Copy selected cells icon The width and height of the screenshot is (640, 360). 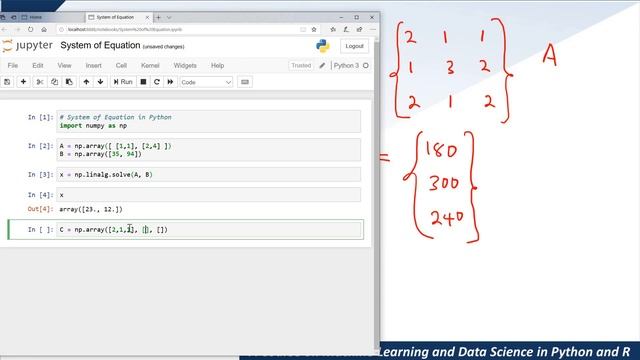point(54,82)
